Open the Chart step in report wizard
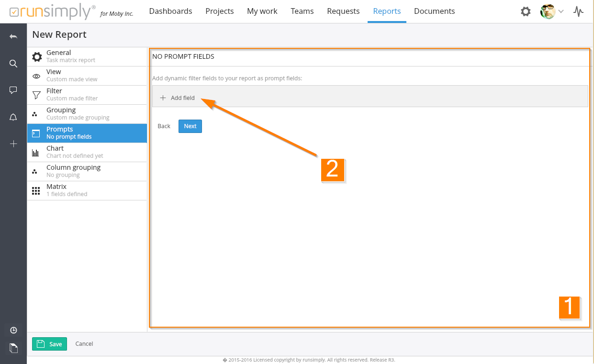594x364 pixels. tap(87, 152)
